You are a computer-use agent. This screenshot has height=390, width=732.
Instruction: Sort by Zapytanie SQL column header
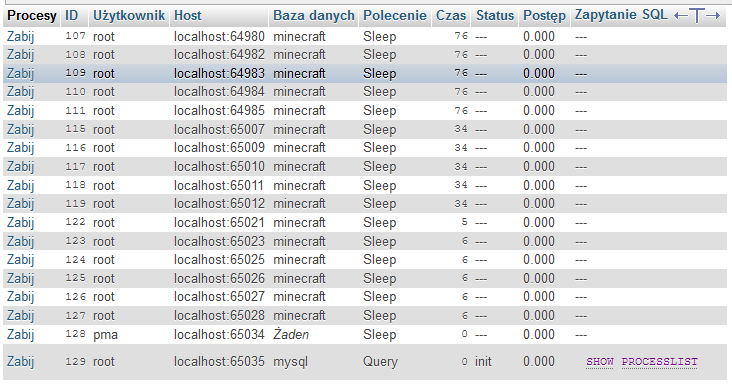click(621, 15)
